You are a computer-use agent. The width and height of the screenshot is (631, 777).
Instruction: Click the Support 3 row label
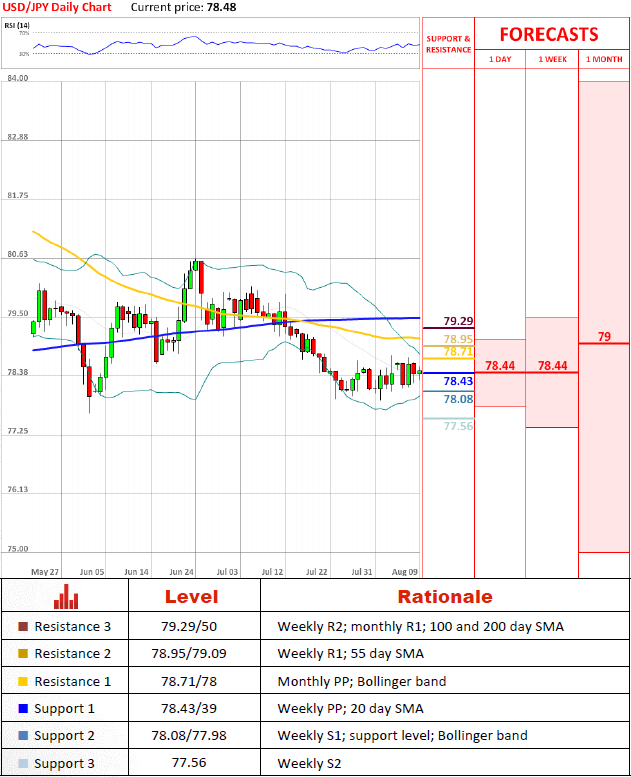click(x=64, y=763)
